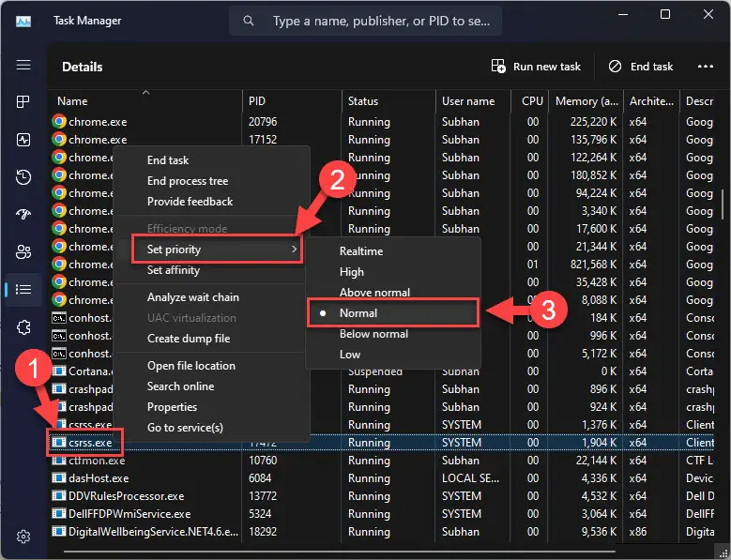Select the dasHost.exe row

(x=382, y=478)
